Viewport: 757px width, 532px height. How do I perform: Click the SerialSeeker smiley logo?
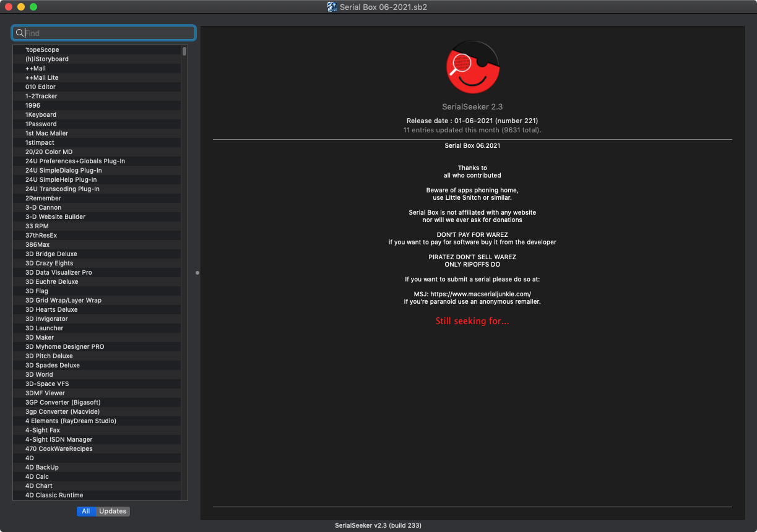(472, 67)
